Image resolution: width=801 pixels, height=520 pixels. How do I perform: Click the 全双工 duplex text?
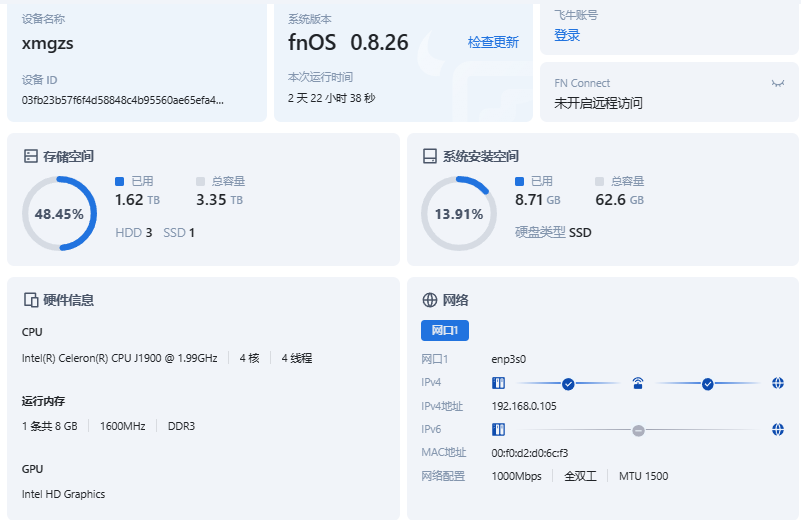tap(580, 476)
